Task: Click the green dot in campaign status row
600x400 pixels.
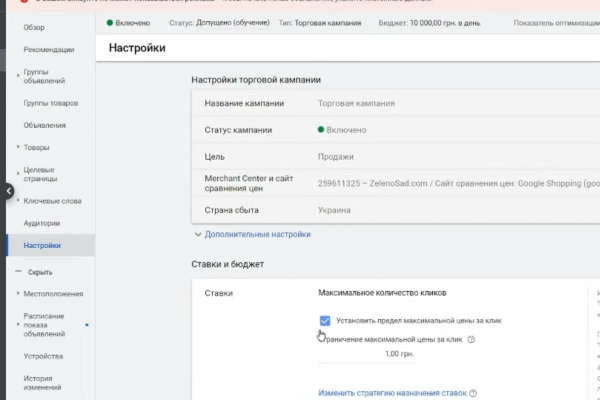Action: pos(321,129)
